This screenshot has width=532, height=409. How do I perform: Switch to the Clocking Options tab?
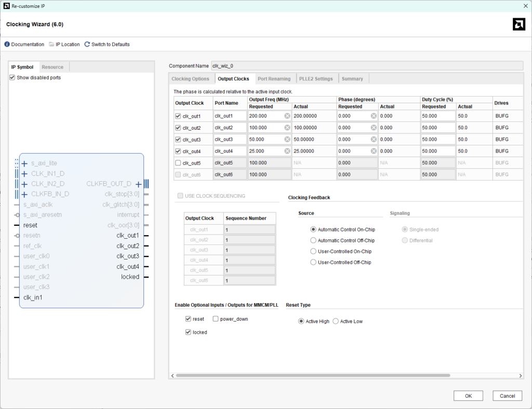pyautogui.click(x=190, y=78)
